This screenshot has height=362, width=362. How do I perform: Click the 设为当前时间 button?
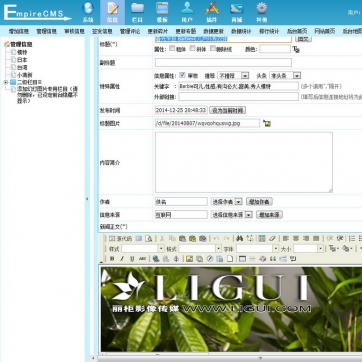(x=228, y=110)
